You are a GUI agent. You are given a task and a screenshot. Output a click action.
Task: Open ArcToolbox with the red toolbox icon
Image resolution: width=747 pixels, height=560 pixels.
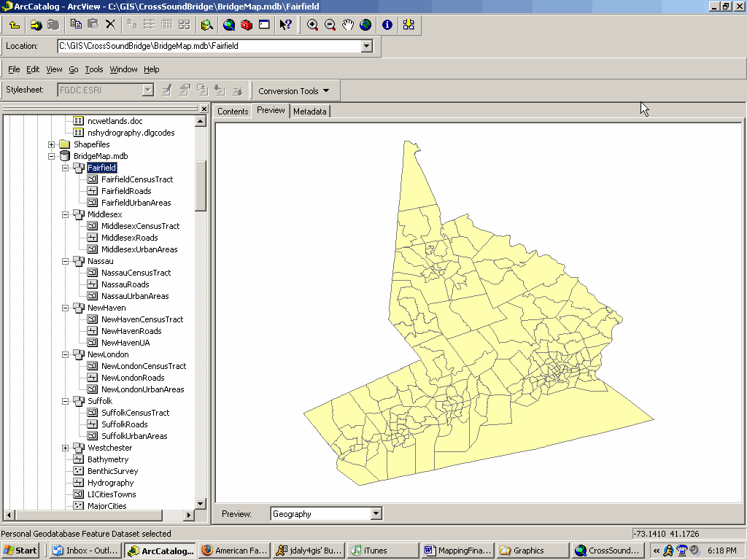tap(247, 25)
